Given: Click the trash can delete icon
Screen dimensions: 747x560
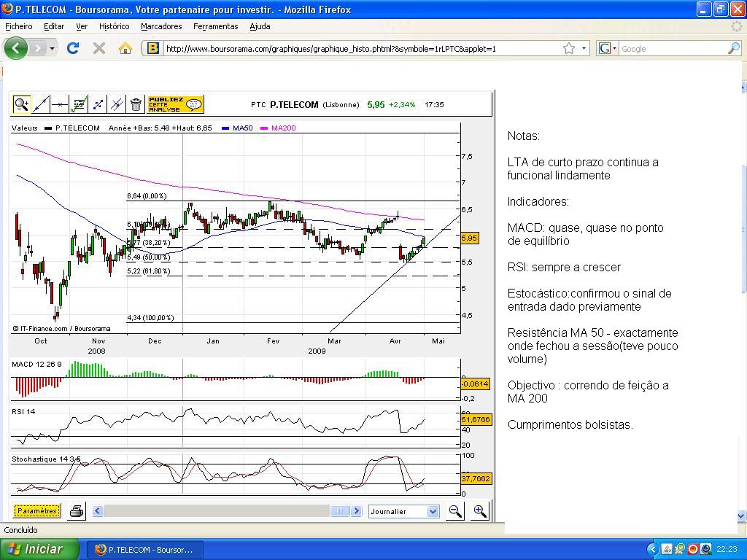Looking at the screenshot, I should 136,104.
